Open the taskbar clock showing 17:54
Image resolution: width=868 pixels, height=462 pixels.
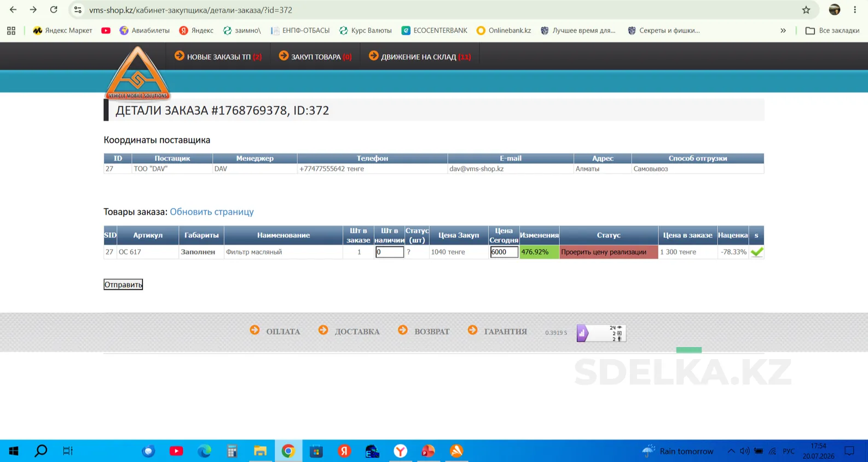pos(818,451)
